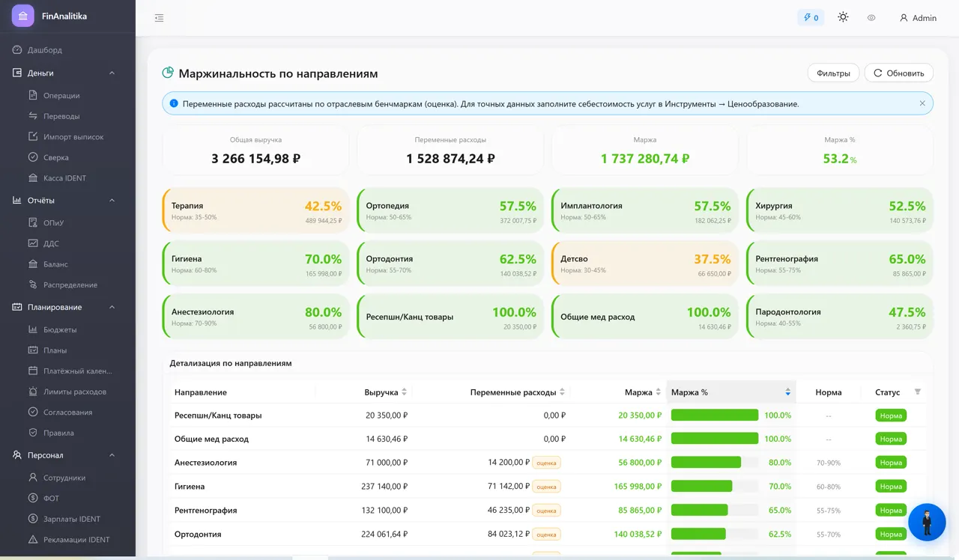
Task: Click the оценка tag in Рентгенография row
Action: (x=547, y=511)
